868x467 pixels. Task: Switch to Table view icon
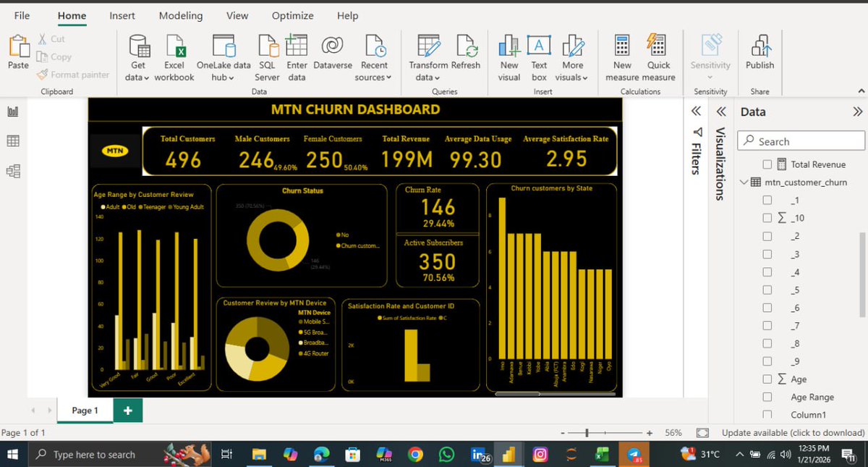click(x=13, y=141)
